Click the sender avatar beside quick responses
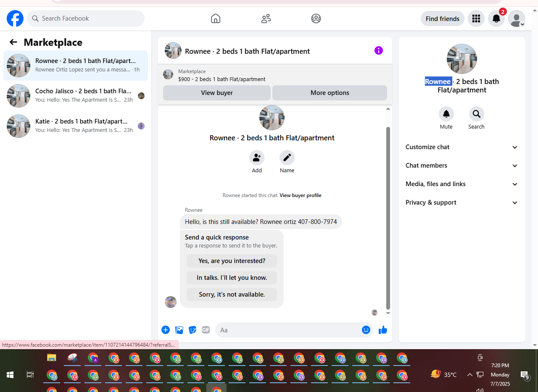The image size is (538, 392). coord(171,302)
